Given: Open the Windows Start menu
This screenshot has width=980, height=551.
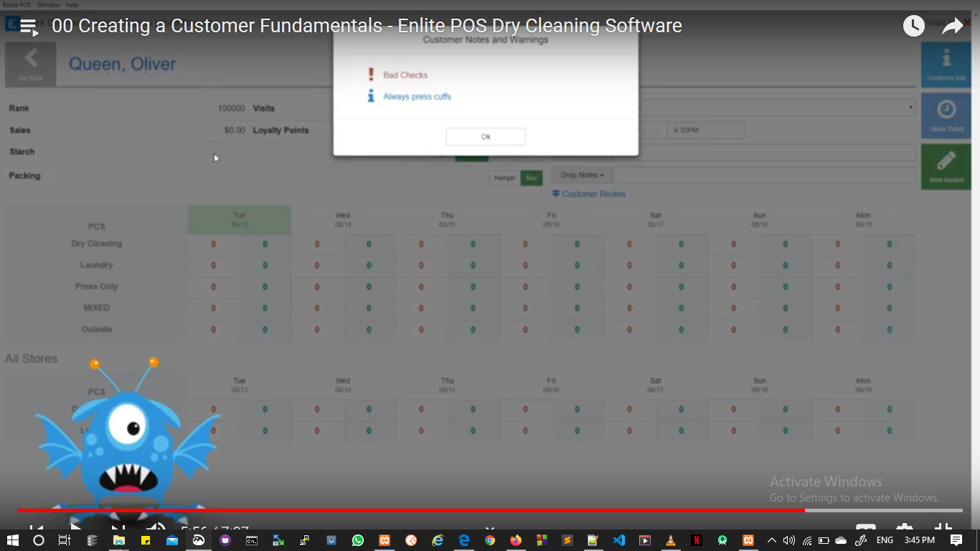Looking at the screenshot, I should pyautogui.click(x=13, y=540).
